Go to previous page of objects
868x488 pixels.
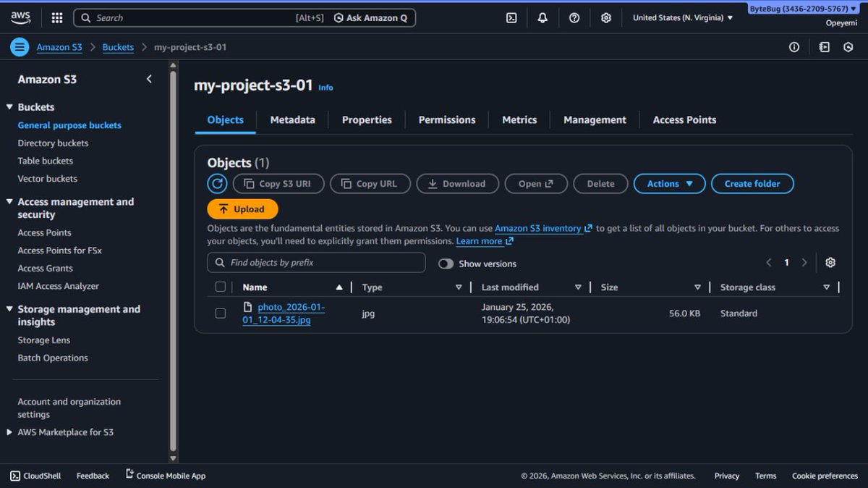click(768, 263)
